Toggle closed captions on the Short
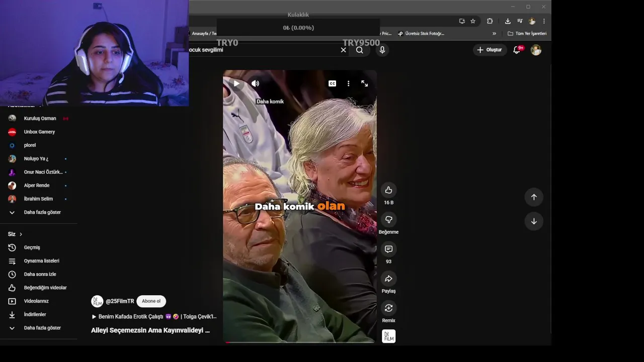644x362 pixels. pyautogui.click(x=332, y=83)
